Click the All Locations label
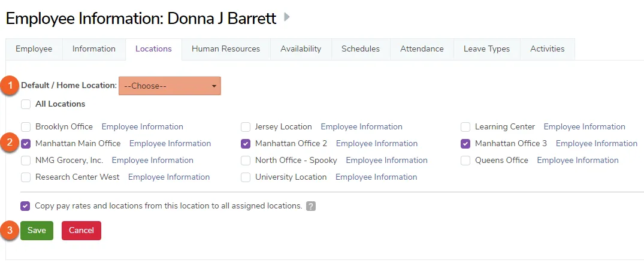Viewport: 644px width, 266px height. 61,104
